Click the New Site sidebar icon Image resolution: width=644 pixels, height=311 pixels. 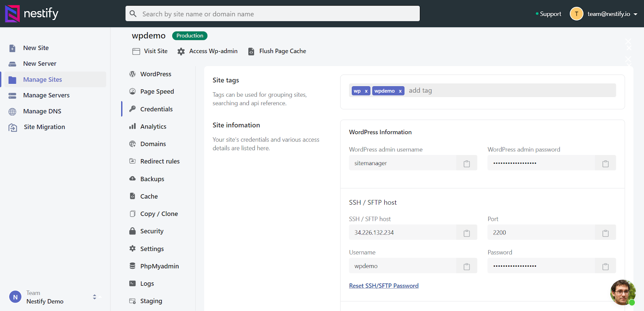[x=12, y=48]
